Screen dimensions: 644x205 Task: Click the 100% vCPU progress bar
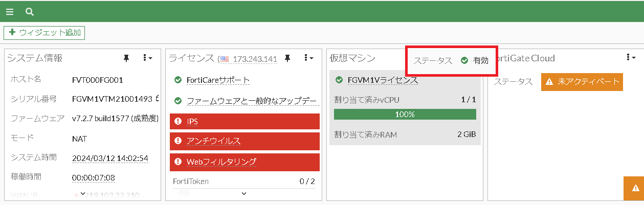click(405, 114)
